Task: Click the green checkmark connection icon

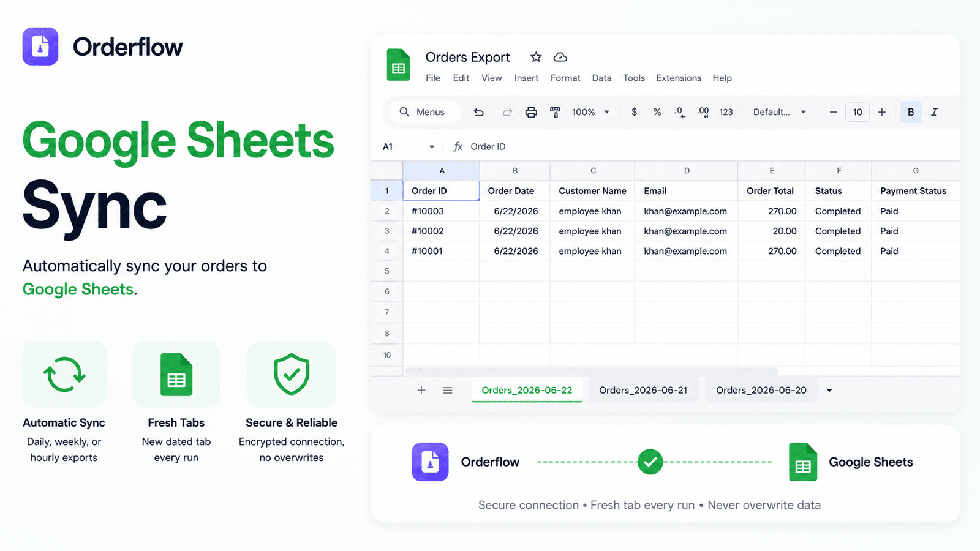Action: (x=650, y=462)
